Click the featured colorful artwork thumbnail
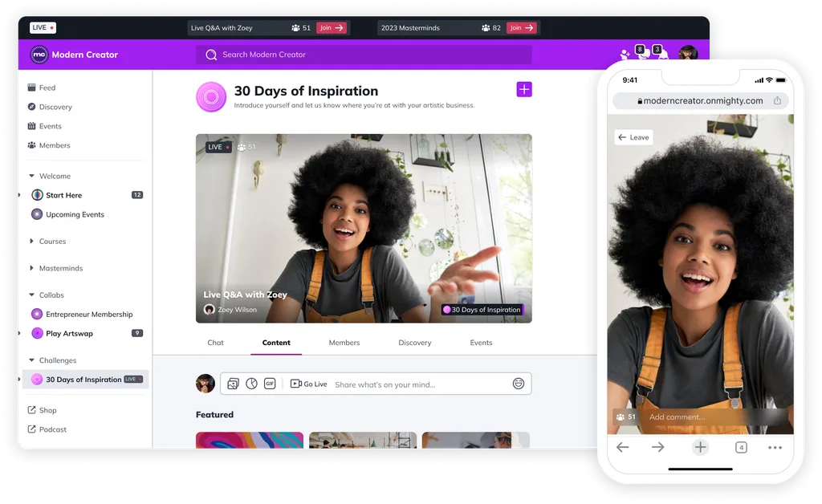Viewport: 822px width, 504px height. [250, 441]
